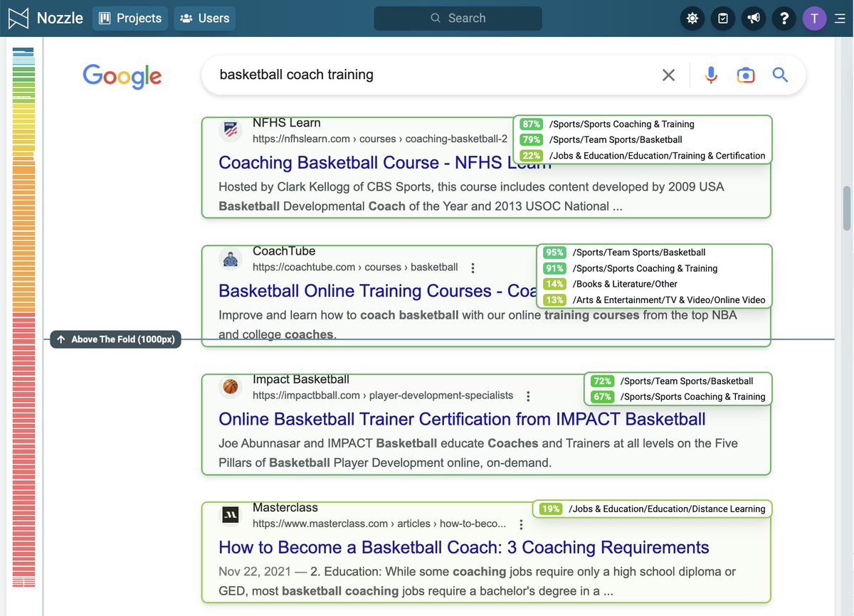Open the CoachTube result options dots

[473, 268]
